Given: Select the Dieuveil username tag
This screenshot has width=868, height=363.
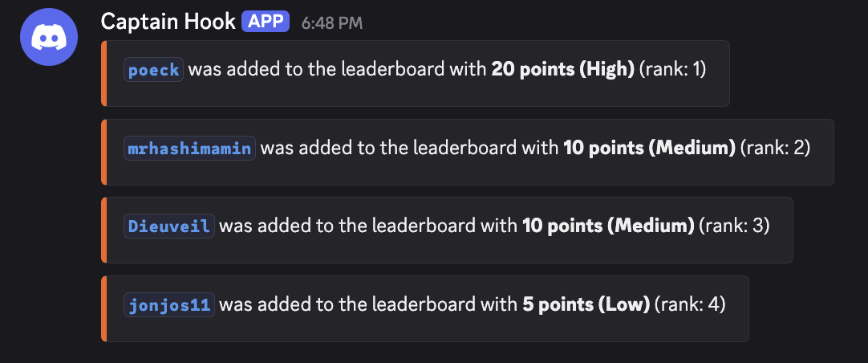Looking at the screenshot, I should point(168,226).
